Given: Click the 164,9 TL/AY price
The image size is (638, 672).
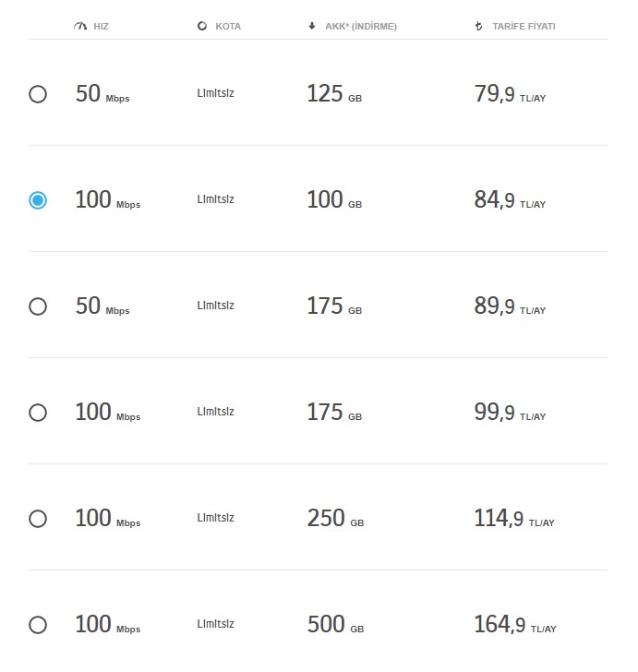Looking at the screenshot, I should point(514,625).
